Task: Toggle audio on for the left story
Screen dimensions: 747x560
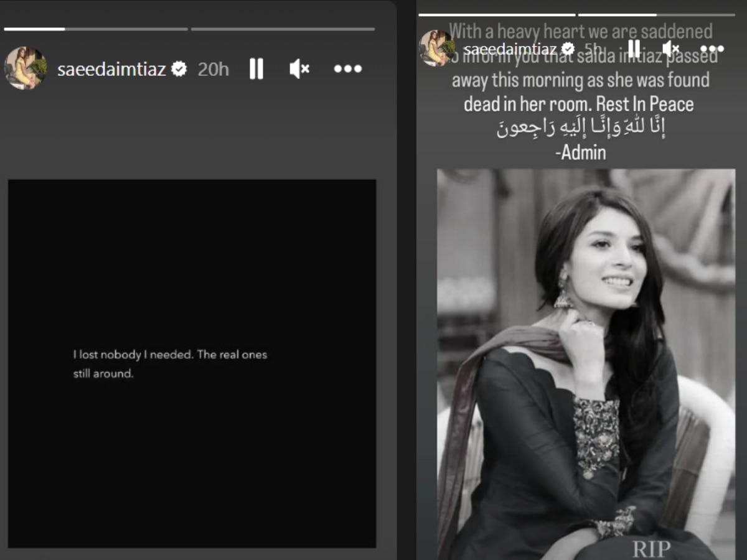Action: pos(299,69)
